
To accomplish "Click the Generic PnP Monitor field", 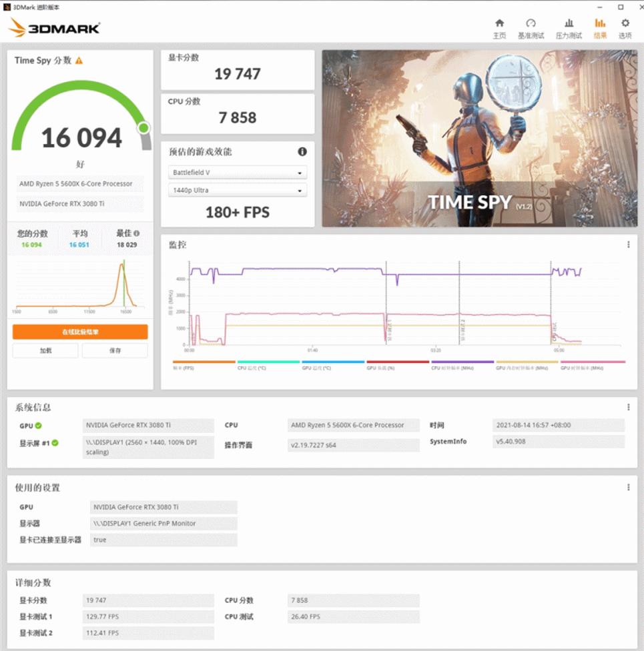I will coord(164,524).
